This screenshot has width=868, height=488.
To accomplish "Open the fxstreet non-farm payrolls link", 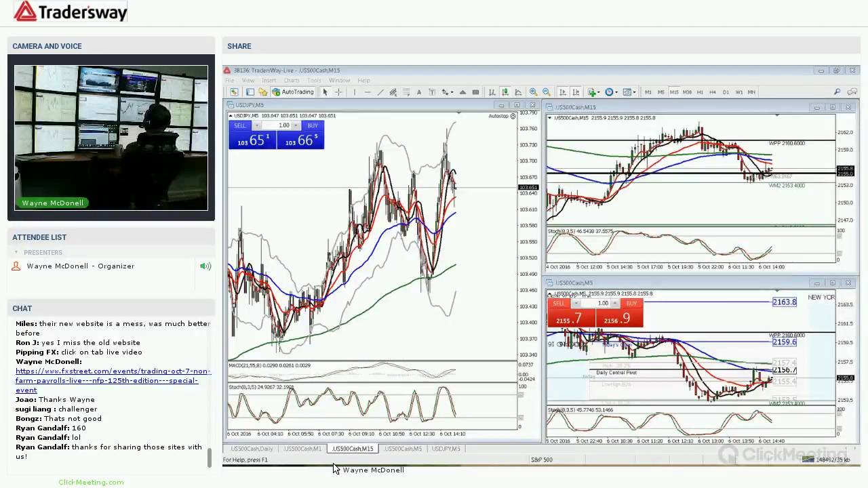I will click(x=113, y=380).
